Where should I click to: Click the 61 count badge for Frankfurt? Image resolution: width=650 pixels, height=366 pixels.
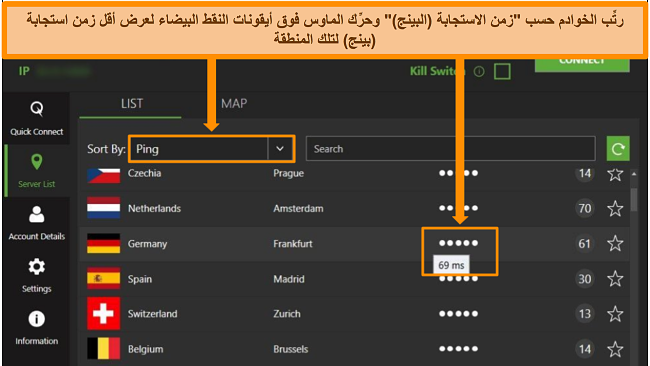click(x=585, y=243)
